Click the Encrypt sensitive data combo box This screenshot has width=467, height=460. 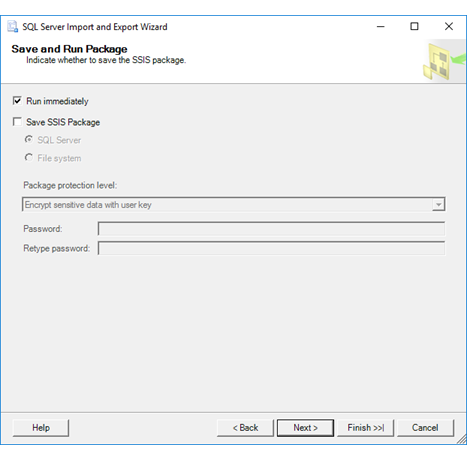point(233,204)
